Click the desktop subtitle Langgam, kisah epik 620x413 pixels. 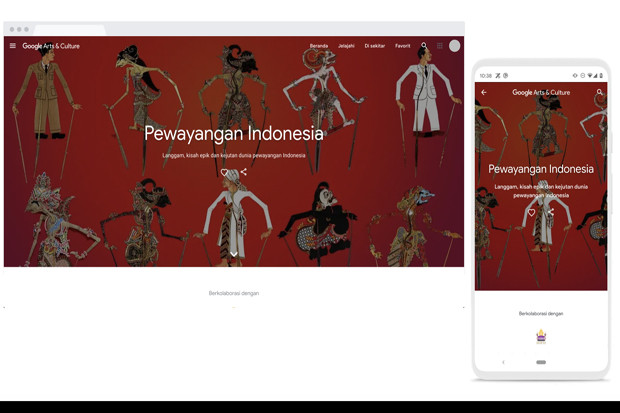pos(234,155)
